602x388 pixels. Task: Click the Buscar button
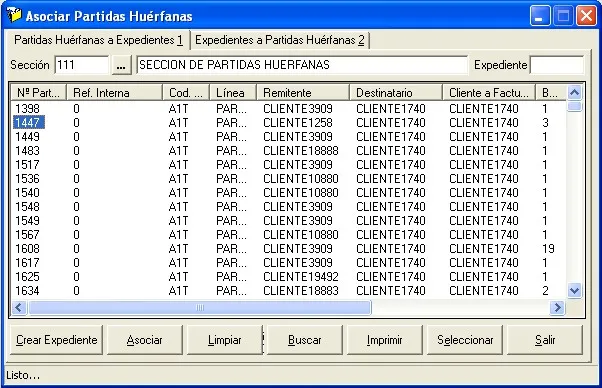(x=304, y=340)
